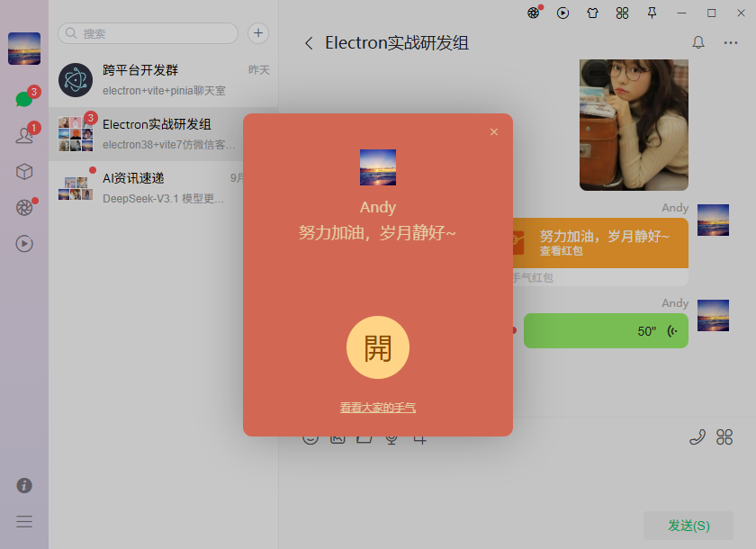The width and height of the screenshot is (756, 549).
Task: Click the 看看大家的手气 link
Action: (378, 407)
